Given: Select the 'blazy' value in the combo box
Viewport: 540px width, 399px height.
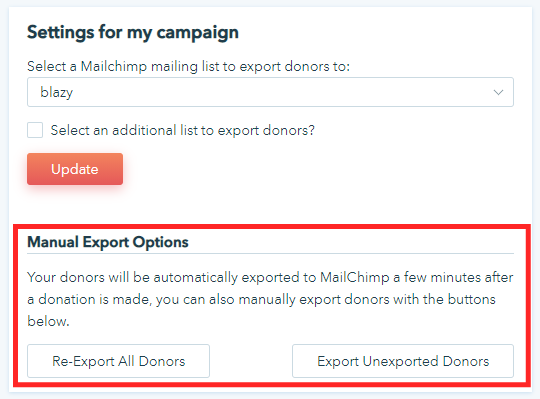Looking at the screenshot, I should pos(56,92).
